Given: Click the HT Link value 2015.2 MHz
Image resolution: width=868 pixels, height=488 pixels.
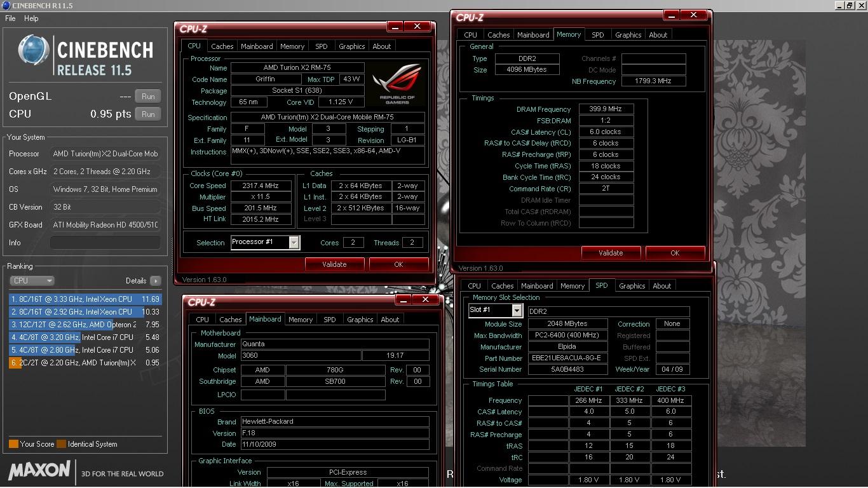Looking at the screenshot, I should click(261, 219).
